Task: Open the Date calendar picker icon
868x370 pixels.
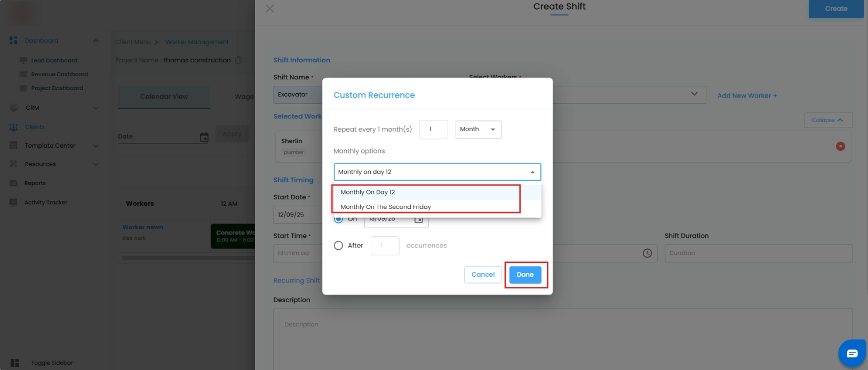Action: point(204,137)
